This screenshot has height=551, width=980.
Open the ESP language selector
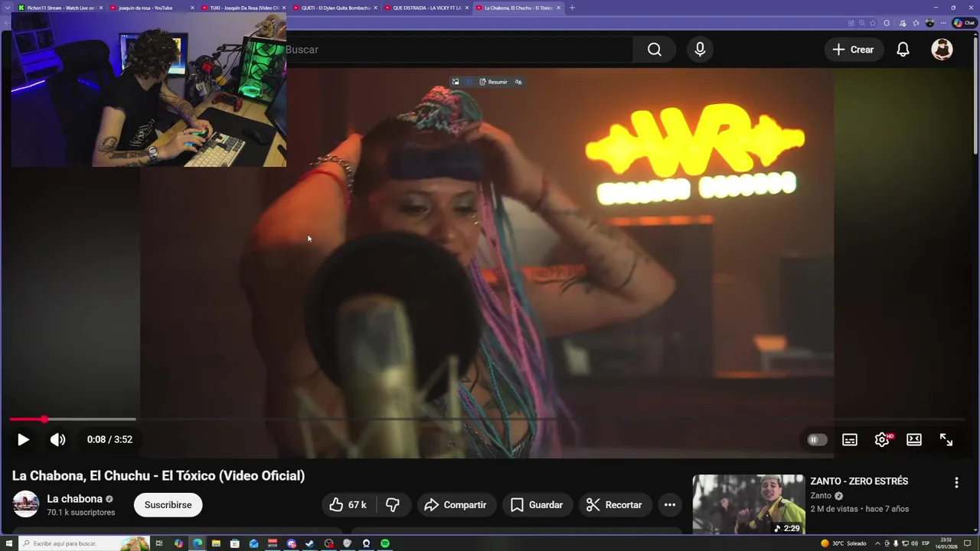pos(926,543)
